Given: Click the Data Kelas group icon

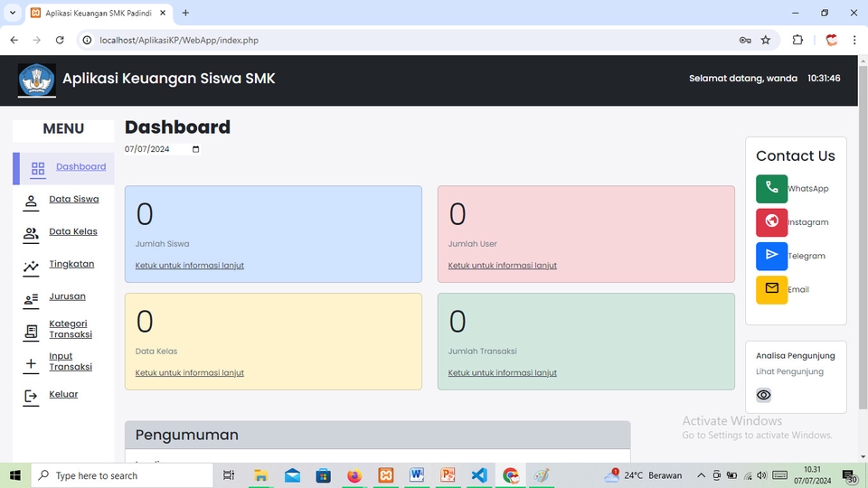Looking at the screenshot, I should pos(31,234).
